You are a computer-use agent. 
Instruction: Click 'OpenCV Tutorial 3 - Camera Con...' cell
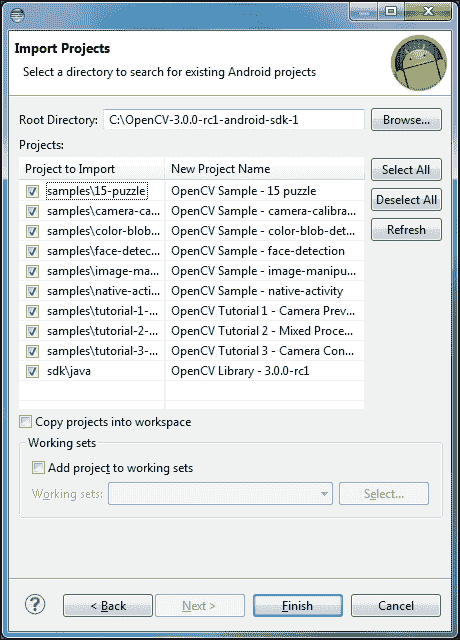tap(262, 351)
